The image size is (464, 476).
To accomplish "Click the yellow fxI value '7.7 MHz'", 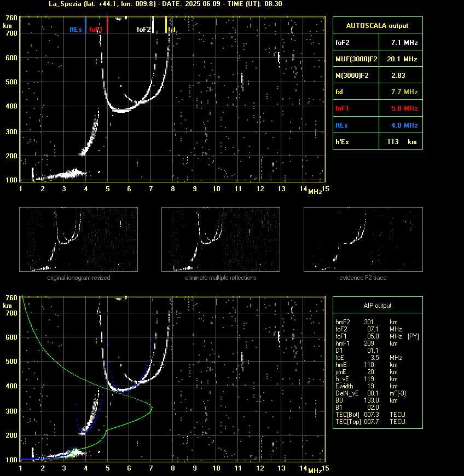I will 404,91.
